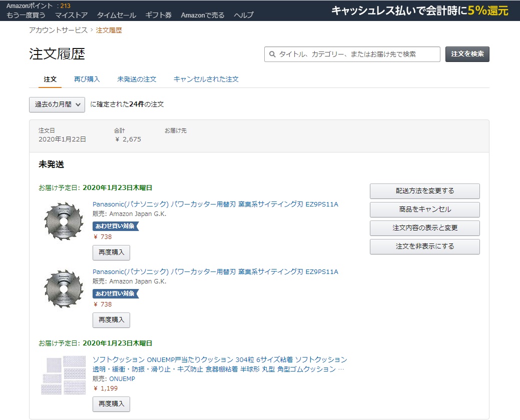Image resolution: width=520 pixels, height=420 pixels.
Task: Click the お届け先 label
Action: point(176,130)
